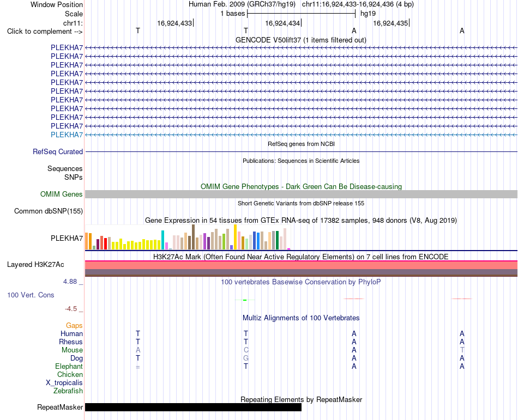Select the Dog alignment row label

coord(76,358)
